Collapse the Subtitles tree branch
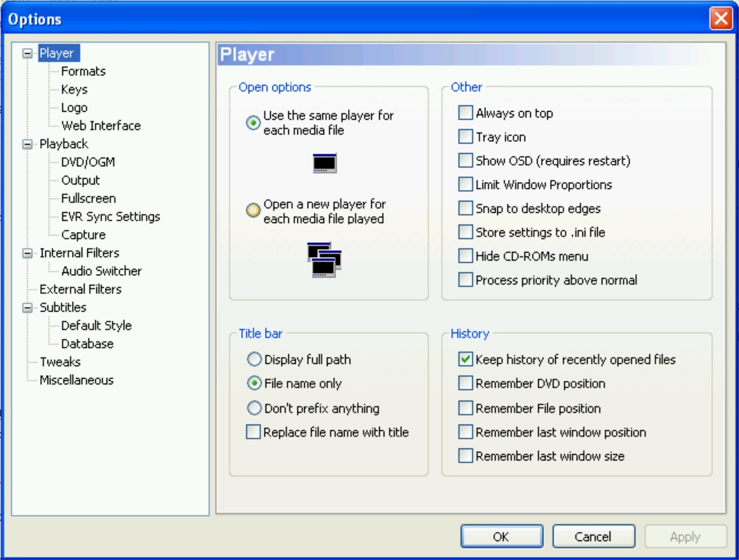 pos(28,307)
